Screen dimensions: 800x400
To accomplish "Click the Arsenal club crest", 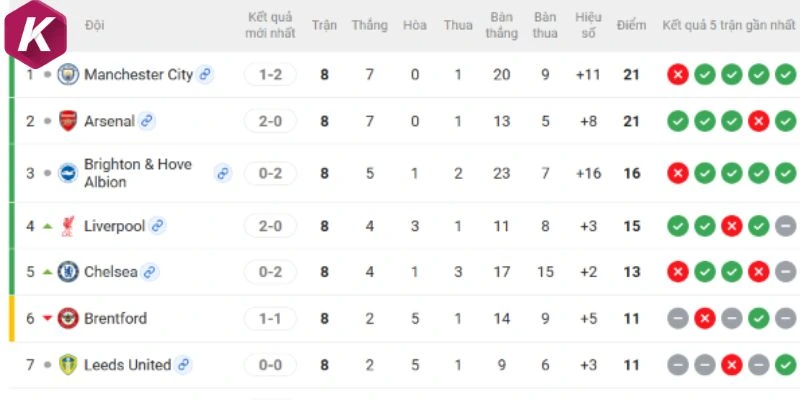I will pyautogui.click(x=68, y=121).
